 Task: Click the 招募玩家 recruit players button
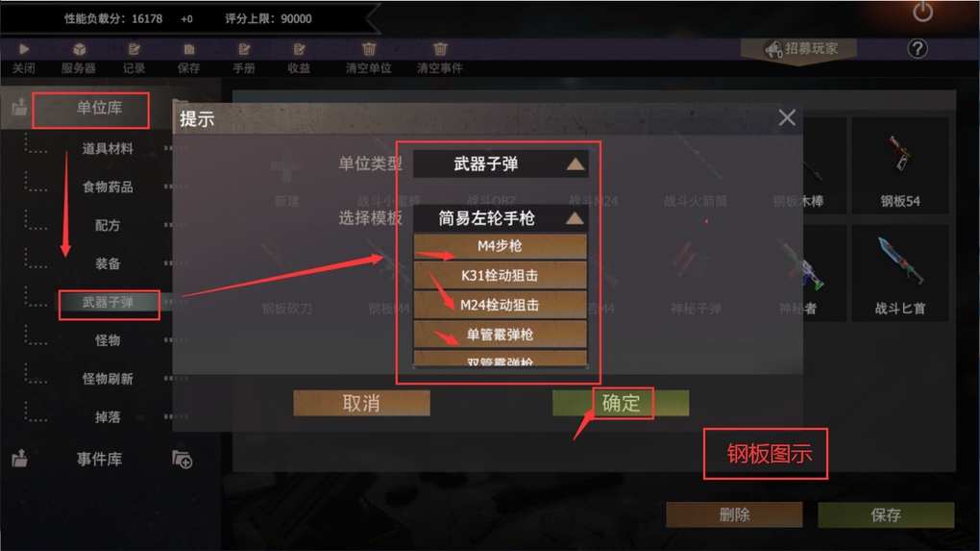800,48
